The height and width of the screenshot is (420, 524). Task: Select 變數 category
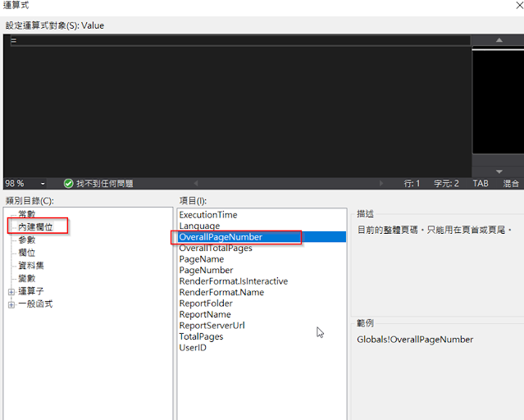[x=27, y=278]
